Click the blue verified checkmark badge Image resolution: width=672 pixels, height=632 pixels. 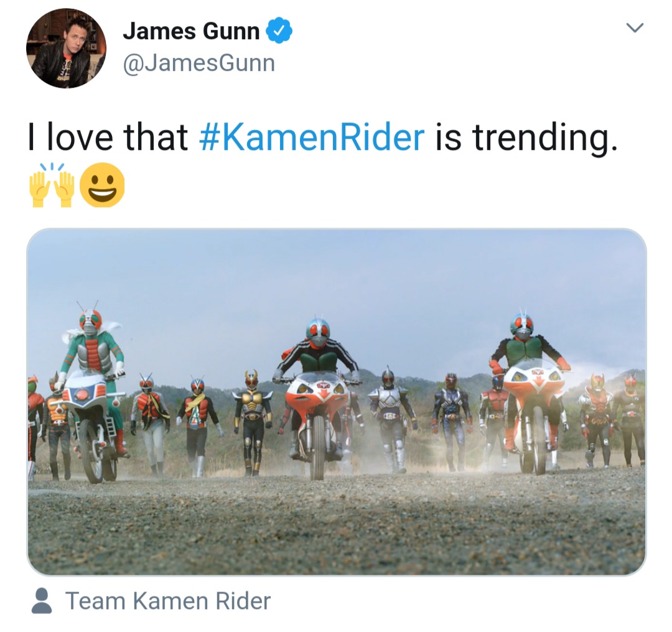point(279,31)
